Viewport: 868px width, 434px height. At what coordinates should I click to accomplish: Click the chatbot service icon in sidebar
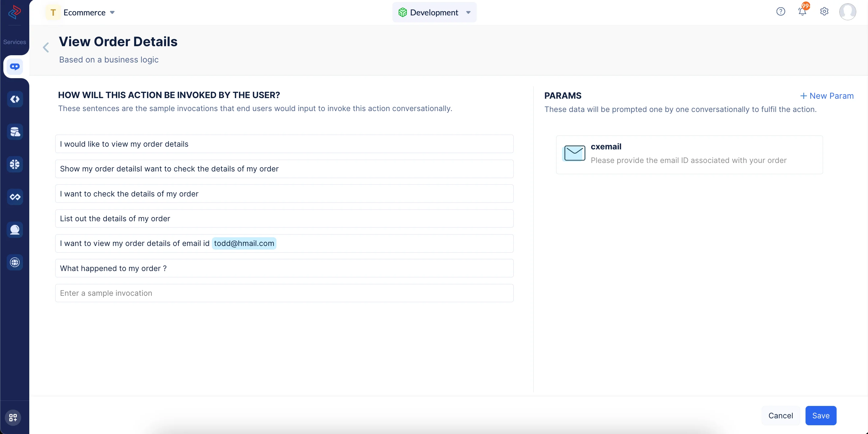(14, 67)
